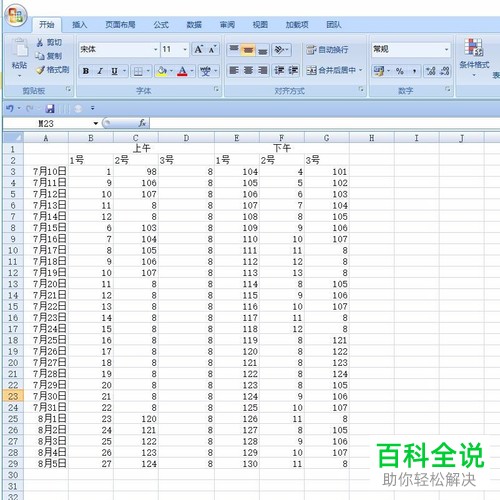Click 合并后居中 merge and center

tap(331, 70)
